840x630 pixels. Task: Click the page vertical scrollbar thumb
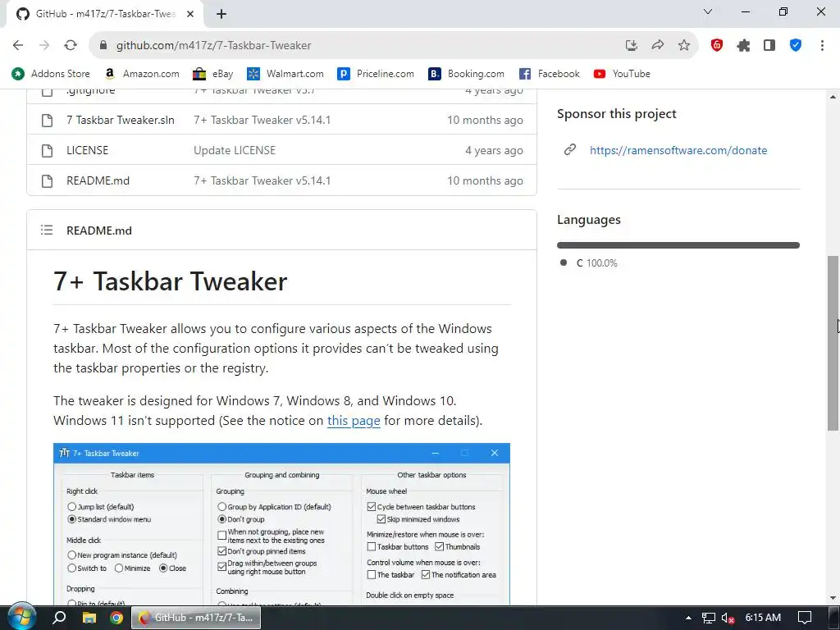coord(833,343)
